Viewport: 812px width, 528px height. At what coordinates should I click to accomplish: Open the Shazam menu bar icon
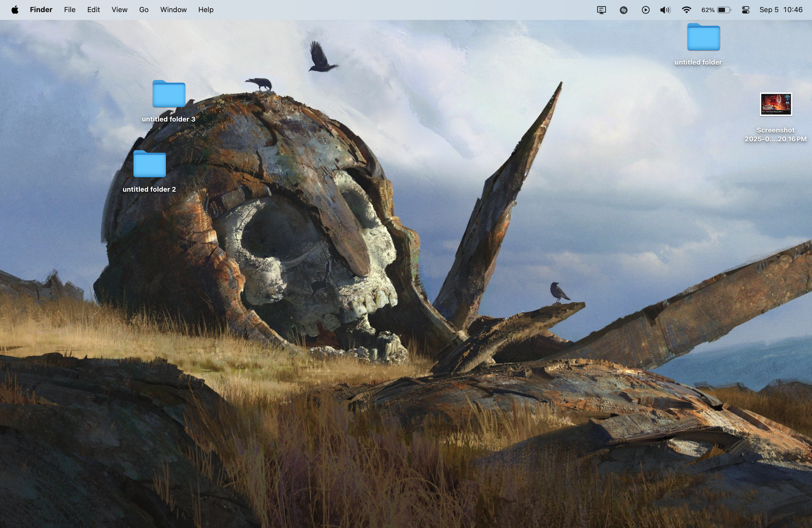(x=623, y=10)
